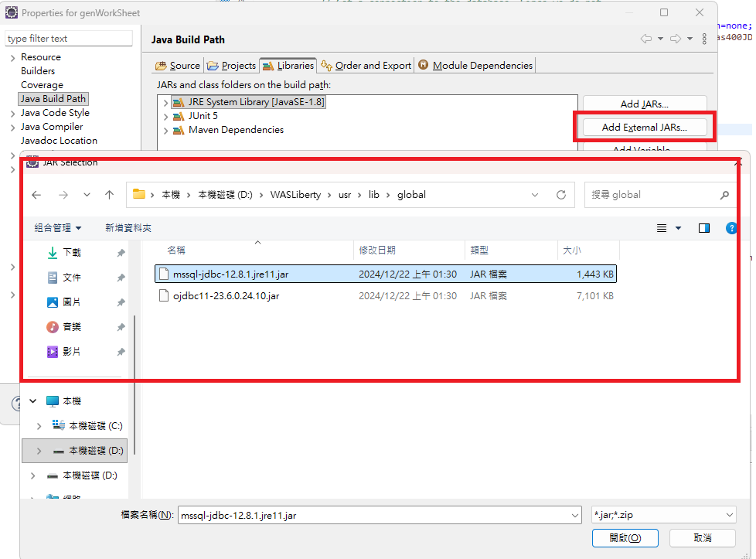Click the 檔案名稱 filename combo box
The height and width of the screenshot is (559, 756).
[380, 515]
